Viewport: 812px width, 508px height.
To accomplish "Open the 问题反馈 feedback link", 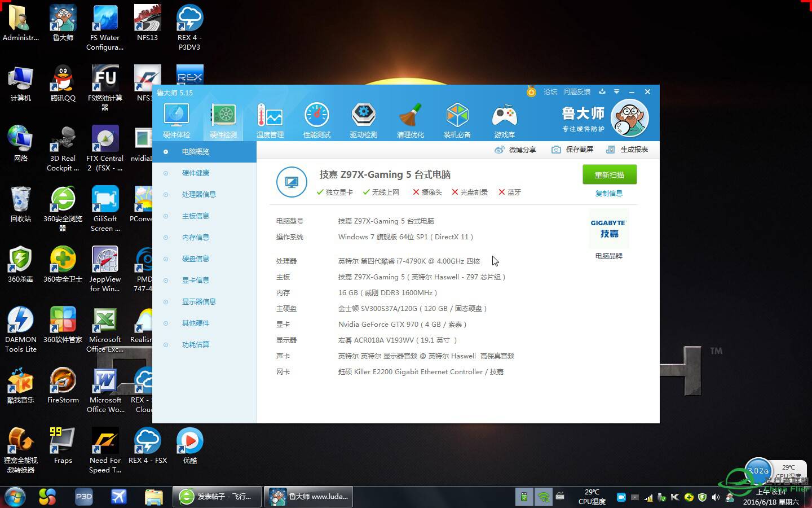I will coord(577,92).
